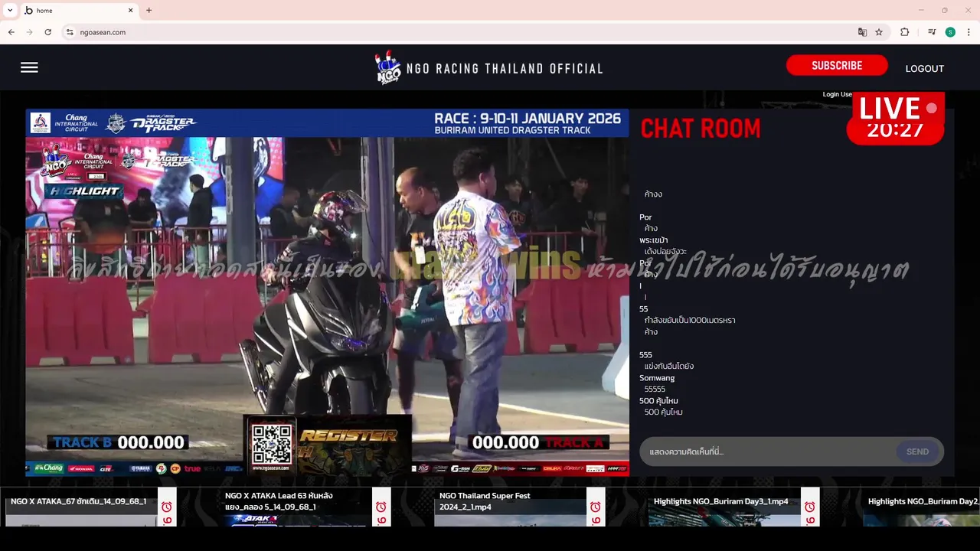Click the chat username 'Somwang'
The height and width of the screenshot is (551, 980).
657,378
